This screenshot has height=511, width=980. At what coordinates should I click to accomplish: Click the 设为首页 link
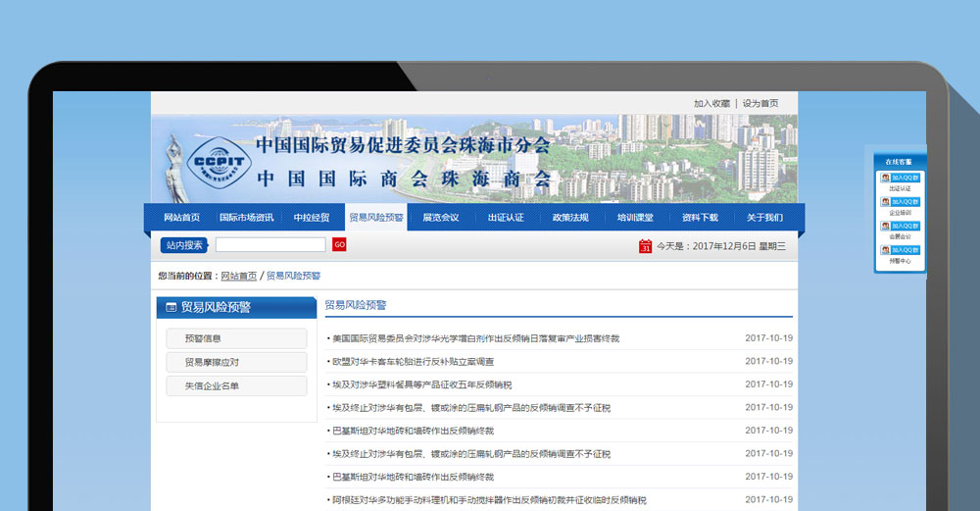tap(760, 103)
